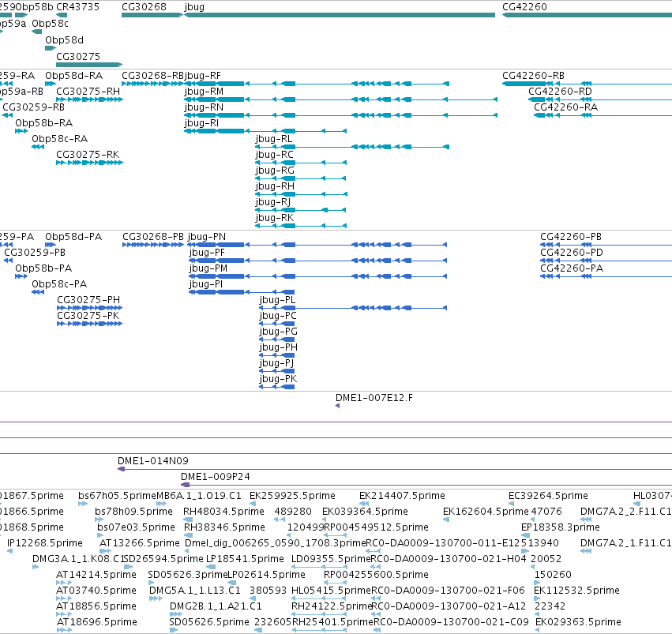Select the jbug-RN transcript label
Screen dimensions: 672x634
(204, 107)
